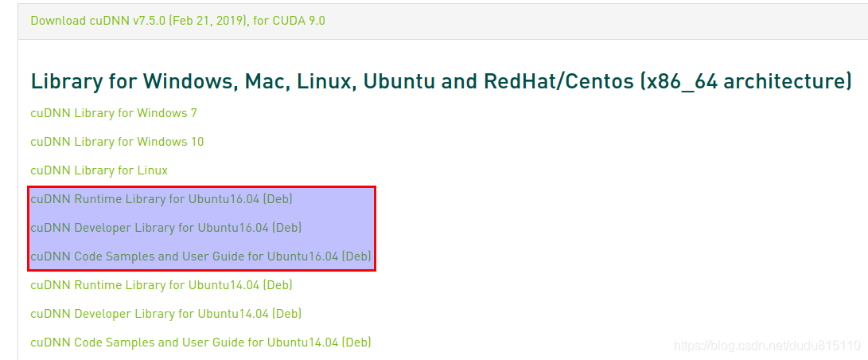Open highlighted Code Samples Ubuntu16.04 Deb entry
The width and height of the screenshot is (868, 360).
pyautogui.click(x=200, y=256)
